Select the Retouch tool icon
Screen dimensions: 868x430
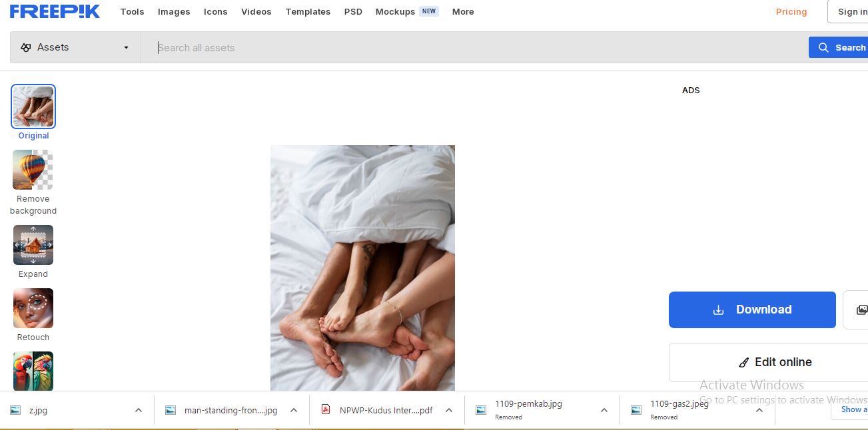[x=33, y=308]
